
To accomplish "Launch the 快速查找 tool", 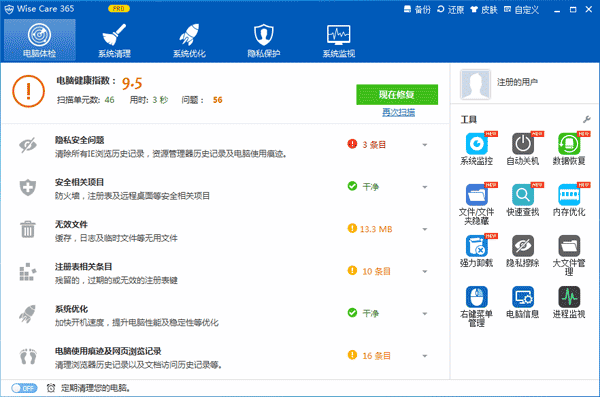I will pos(523,200).
